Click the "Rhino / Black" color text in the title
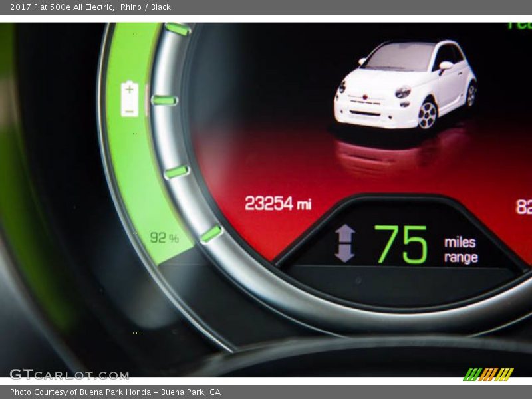Screen dimensions: 532x399 pos(146,7)
